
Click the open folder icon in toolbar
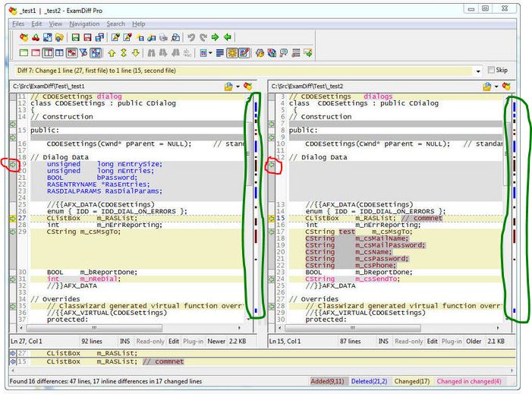click(60, 37)
